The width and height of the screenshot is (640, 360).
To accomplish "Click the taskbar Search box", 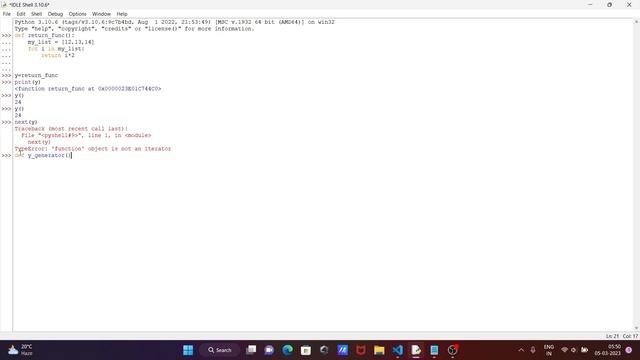I will pos(220,350).
